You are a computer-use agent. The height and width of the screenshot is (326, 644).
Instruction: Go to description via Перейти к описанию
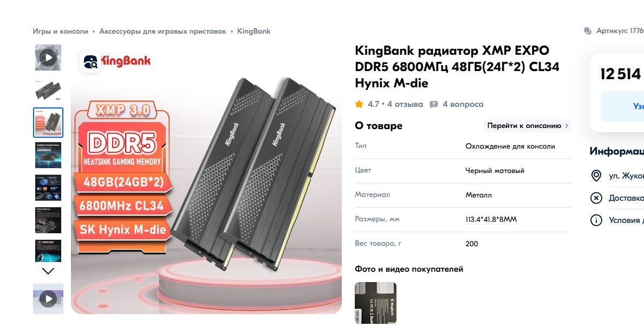(x=528, y=126)
